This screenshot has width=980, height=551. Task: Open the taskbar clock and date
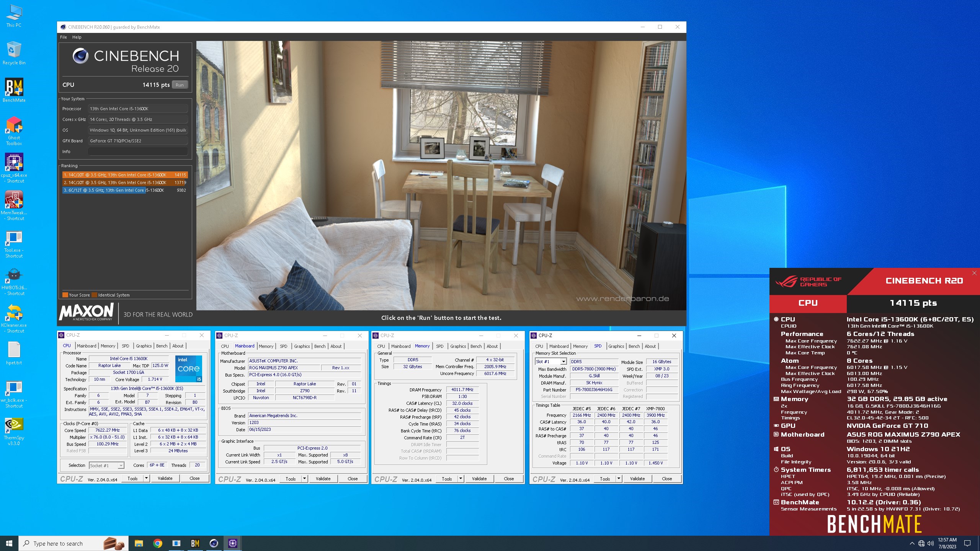pyautogui.click(x=947, y=543)
